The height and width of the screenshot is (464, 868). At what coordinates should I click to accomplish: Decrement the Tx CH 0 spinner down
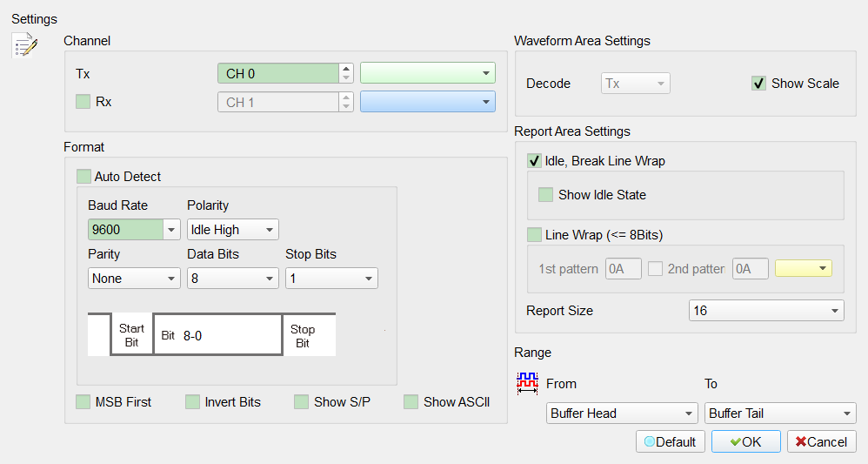coord(346,78)
